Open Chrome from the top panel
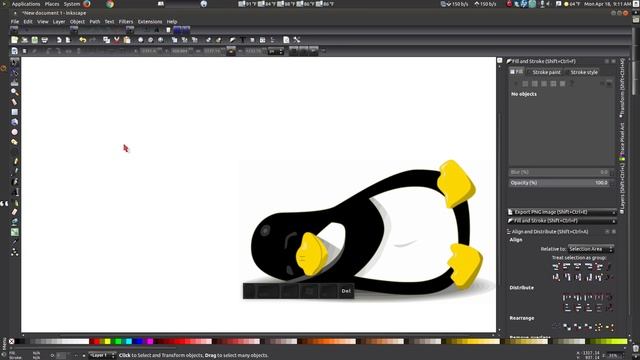Screen dimensions: 640x360 click(110, 4)
